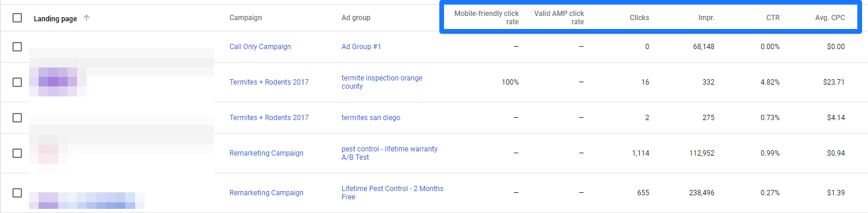Tick checkbox for termites san diego row

pyautogui.click(x=17, y=118)
